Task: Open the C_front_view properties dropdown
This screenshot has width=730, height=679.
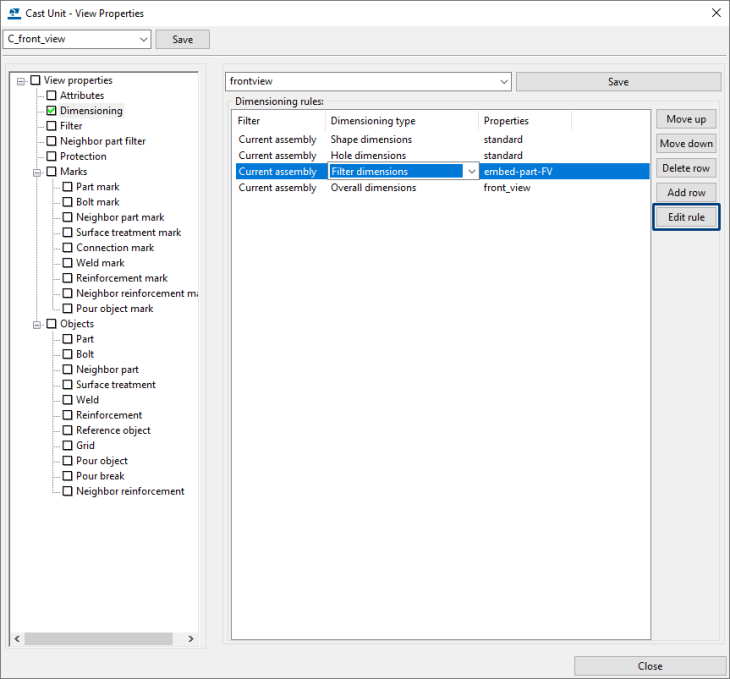Action: click(143, 40)
